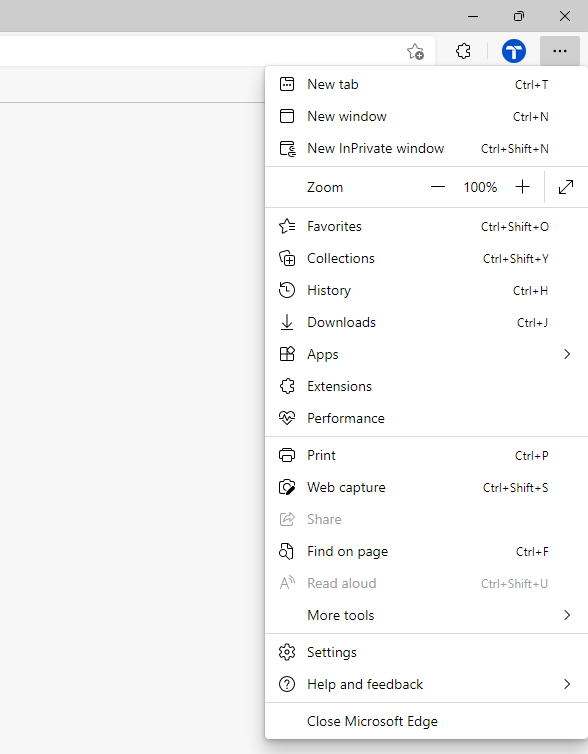Select New tab menu item
This screenshot has height=754, width=588.
[426, 84]
